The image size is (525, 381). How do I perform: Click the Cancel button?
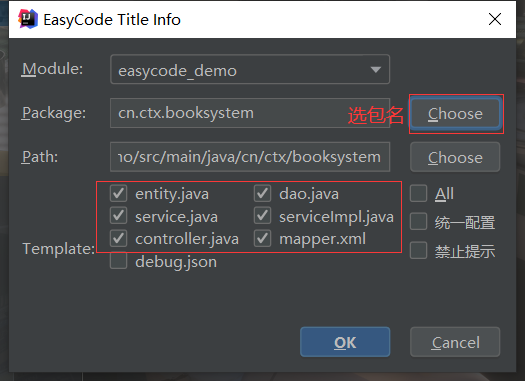click(455, 342)
